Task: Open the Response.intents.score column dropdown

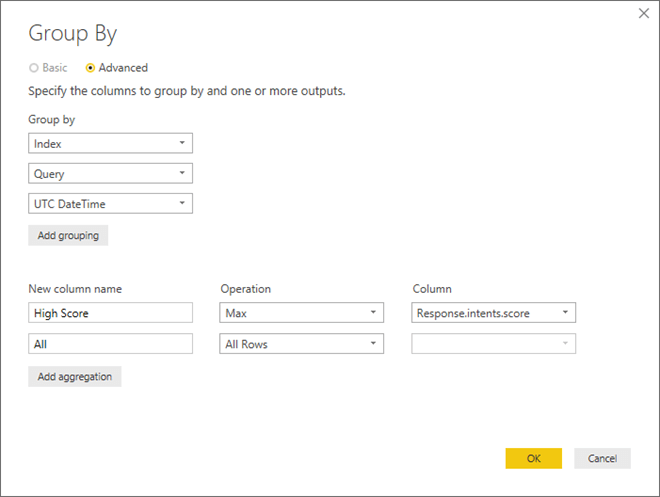Action: point(493,313)
